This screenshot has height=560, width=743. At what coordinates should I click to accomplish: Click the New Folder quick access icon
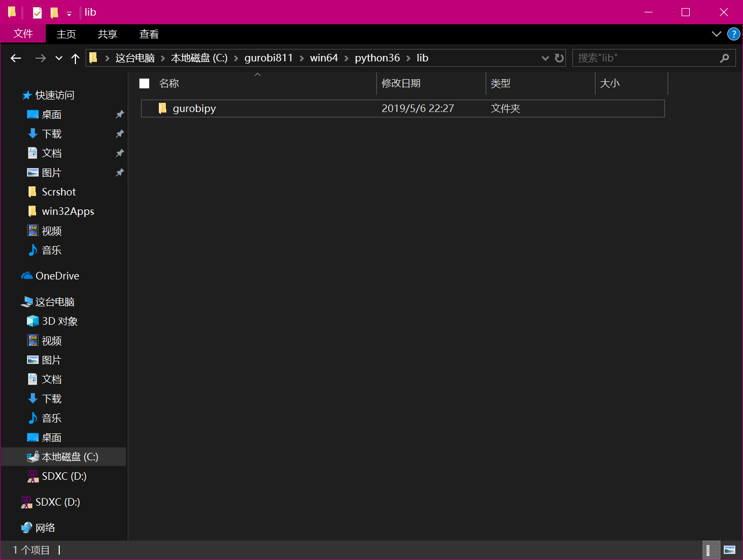(54, 12)
